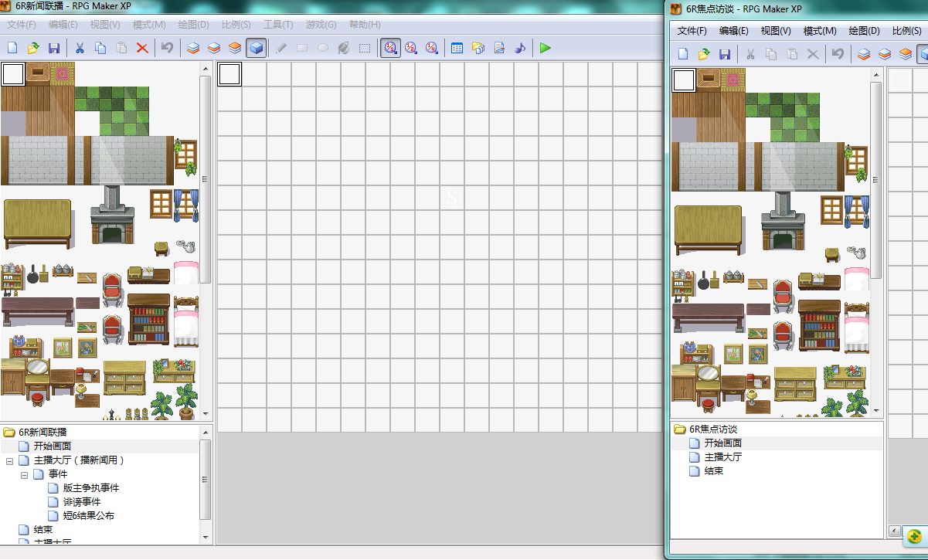Save the project in 6R新闻联播 window toolbar

54,48
